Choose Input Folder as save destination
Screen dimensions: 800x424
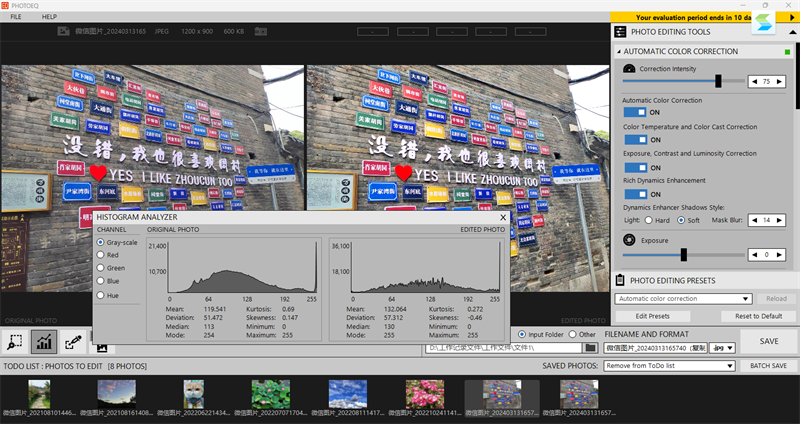tap(522, 334)
